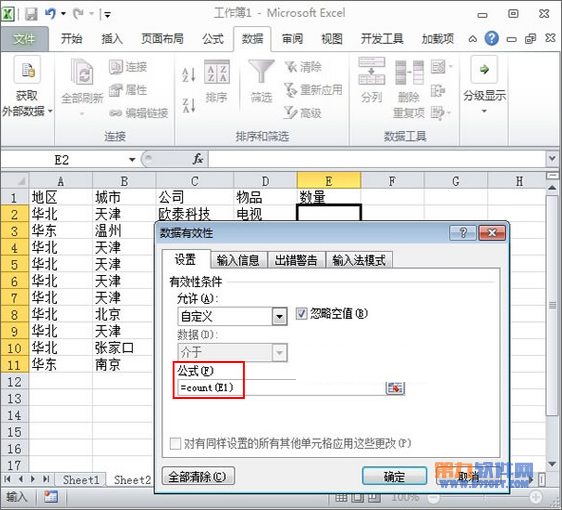
Task: Open the Name Box dropdown arrow
Action: point(132,159)
